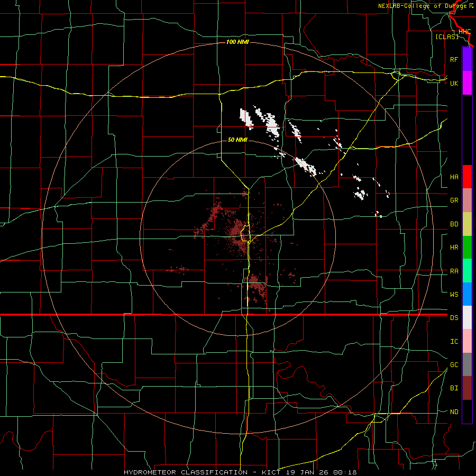The image size is (476, 476).
Task: Click the WS blue legend swatch
Action: [467, 294]
